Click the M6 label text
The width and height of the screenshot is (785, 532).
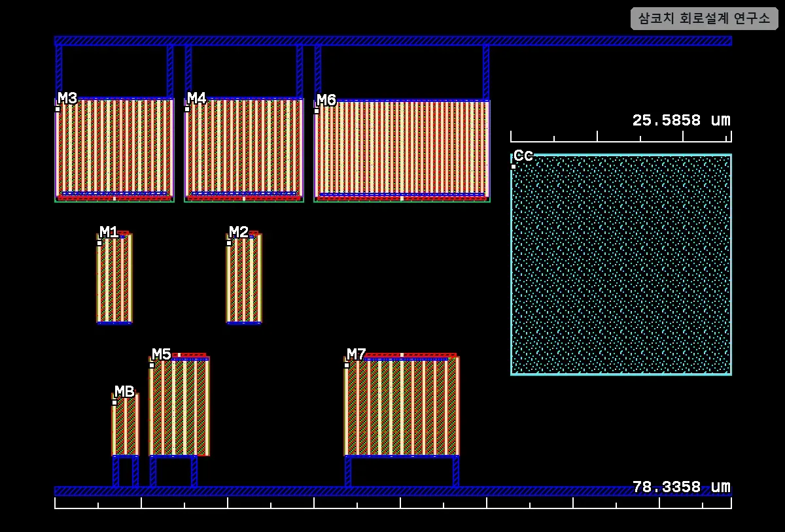pos(326,101)
